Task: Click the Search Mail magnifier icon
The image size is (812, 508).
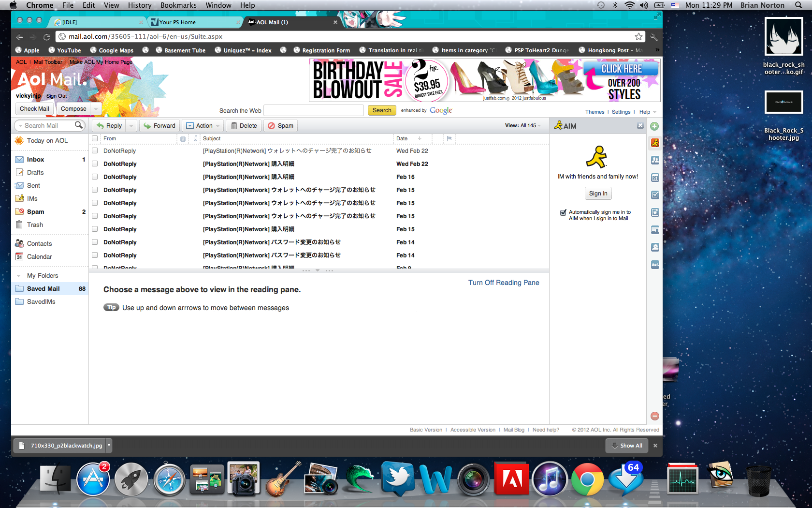Action: coord(79,125)
